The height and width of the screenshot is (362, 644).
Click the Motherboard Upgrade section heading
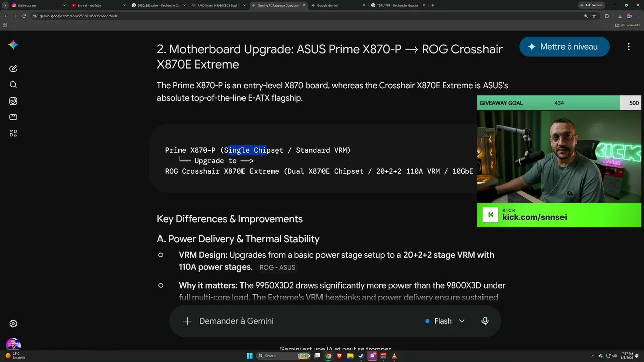(330, 57)
